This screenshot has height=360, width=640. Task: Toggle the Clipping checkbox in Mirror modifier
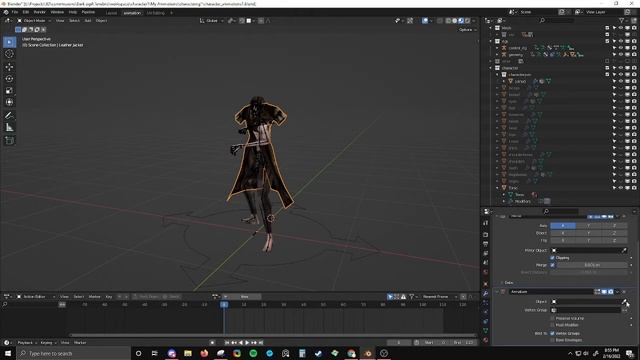click(x=553, y=258)
